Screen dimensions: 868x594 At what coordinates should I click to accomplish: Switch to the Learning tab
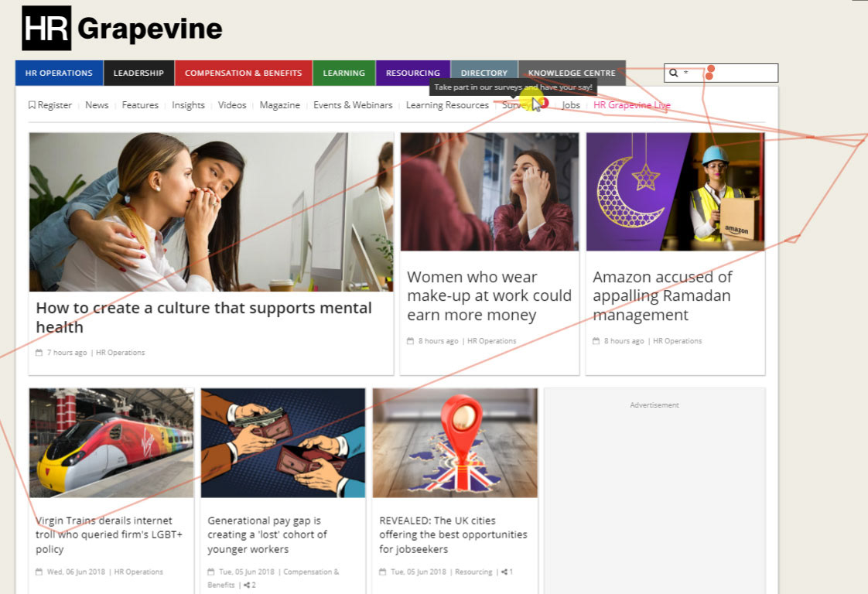pos(343,73)
